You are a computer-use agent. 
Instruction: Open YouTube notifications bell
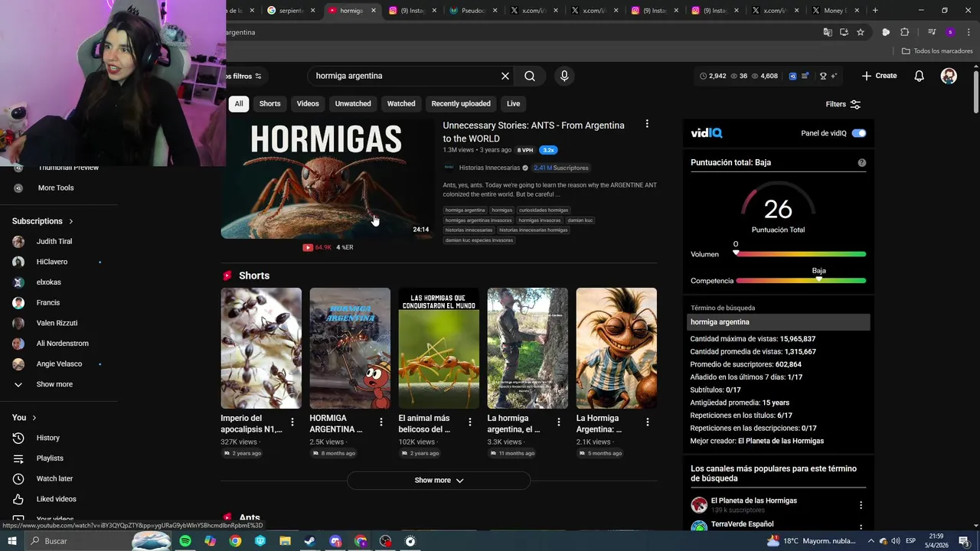(x=920, y=76)
